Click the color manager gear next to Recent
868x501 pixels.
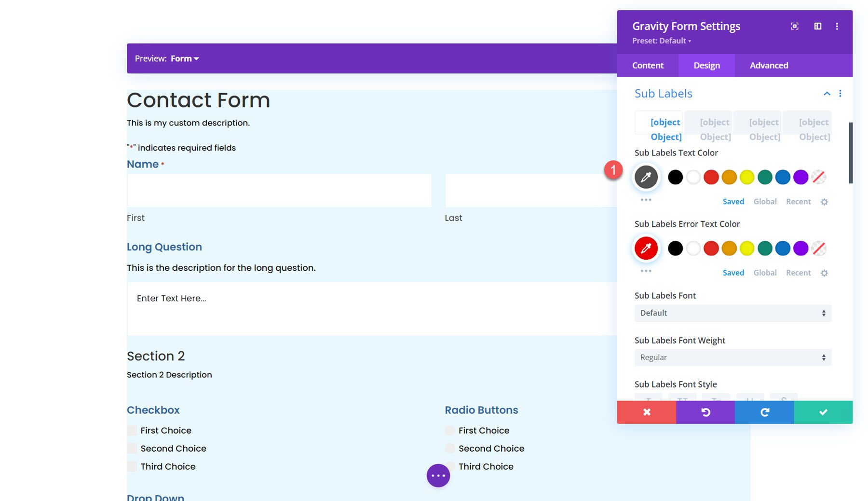coord(824,201)
